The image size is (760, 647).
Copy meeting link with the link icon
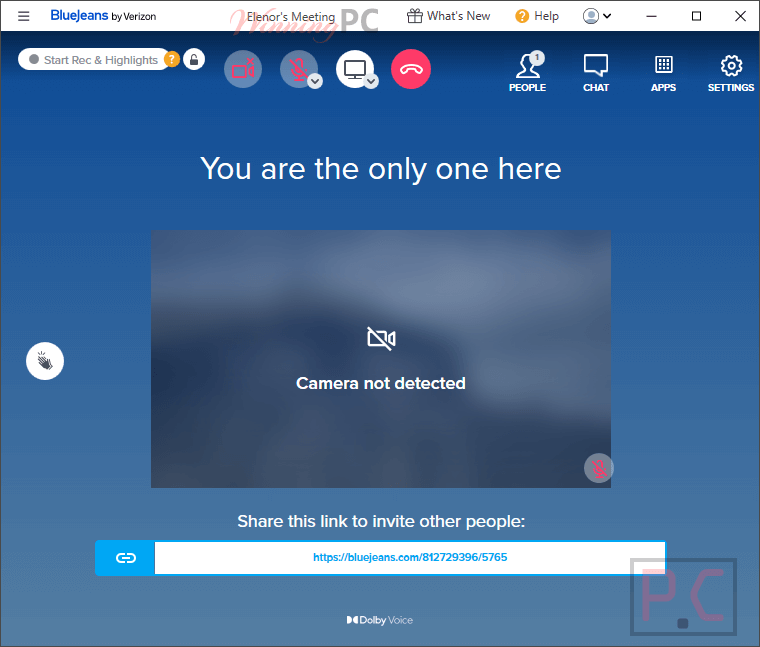tap(125, 558)
